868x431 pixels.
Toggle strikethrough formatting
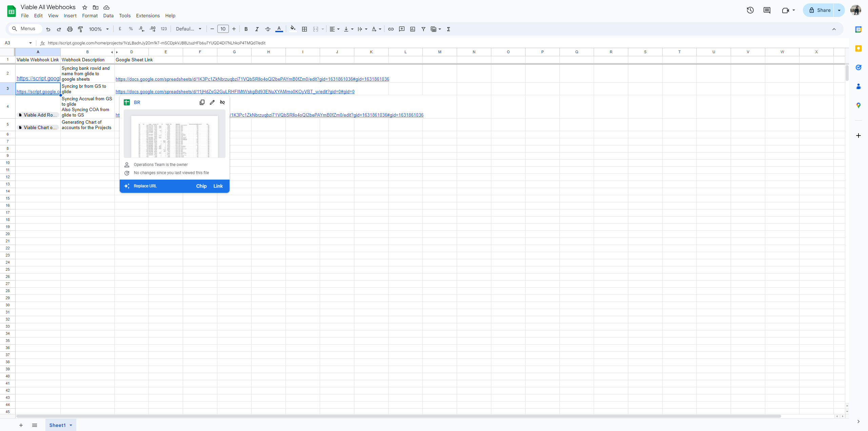tap(268, 29)
